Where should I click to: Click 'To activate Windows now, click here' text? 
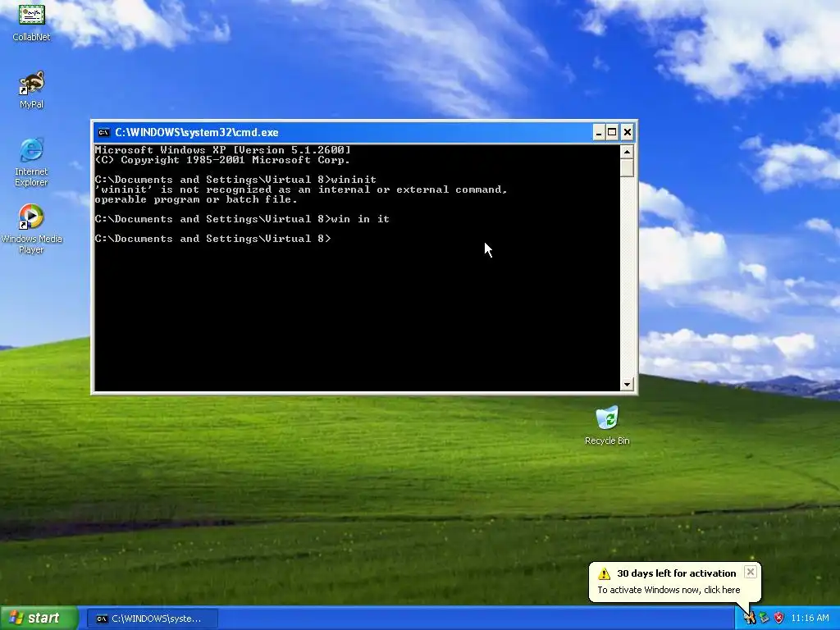(x=669, y=590)
